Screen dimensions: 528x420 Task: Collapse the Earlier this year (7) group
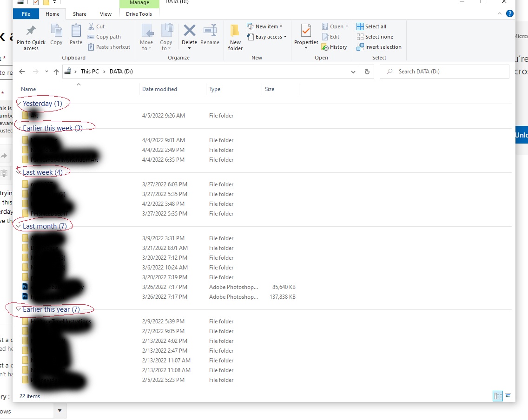pyautogui.click(x=19, y=309)
